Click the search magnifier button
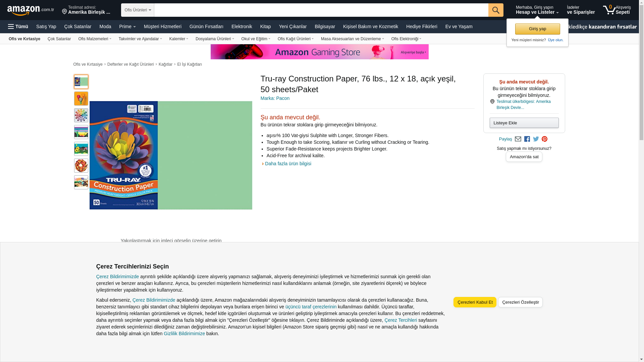Screen dimensions: 644x362 click(x=496, y=10)
